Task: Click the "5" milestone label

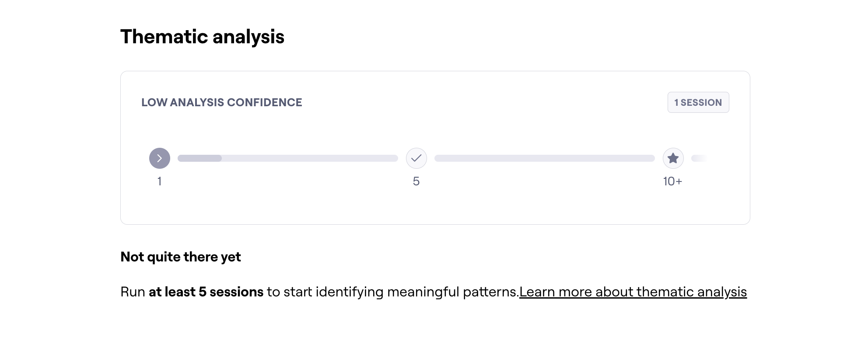Action: coord(416,181)
